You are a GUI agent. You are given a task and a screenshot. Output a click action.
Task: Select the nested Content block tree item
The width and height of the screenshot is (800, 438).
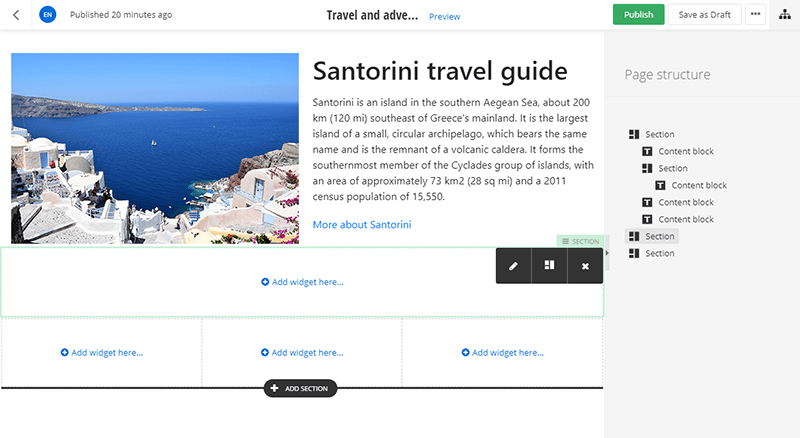click(698, 185)
